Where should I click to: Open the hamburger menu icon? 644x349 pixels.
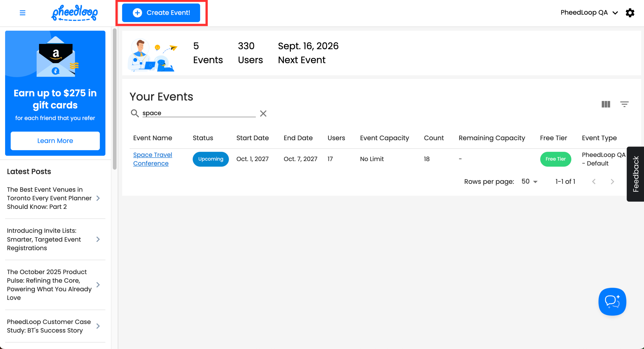point(23,13)
